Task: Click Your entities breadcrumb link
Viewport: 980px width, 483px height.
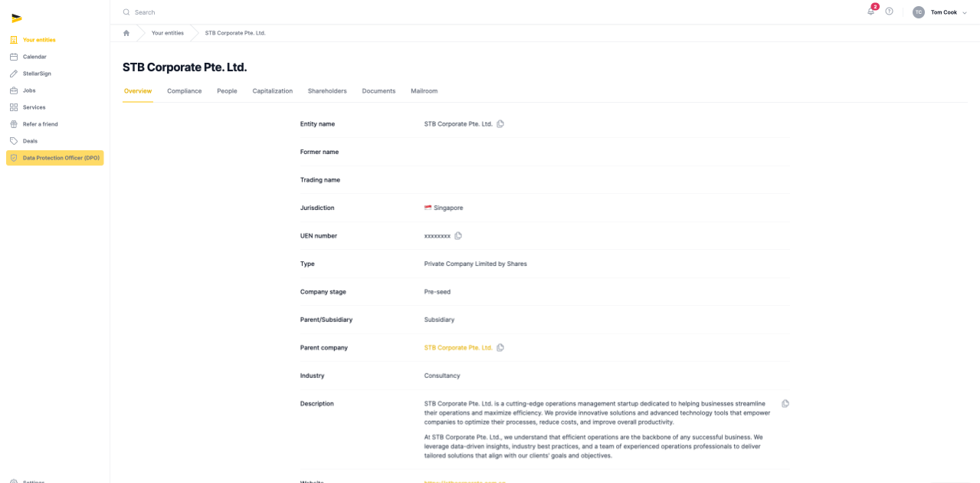Action: pyautogui.click(x=168, y=33)
